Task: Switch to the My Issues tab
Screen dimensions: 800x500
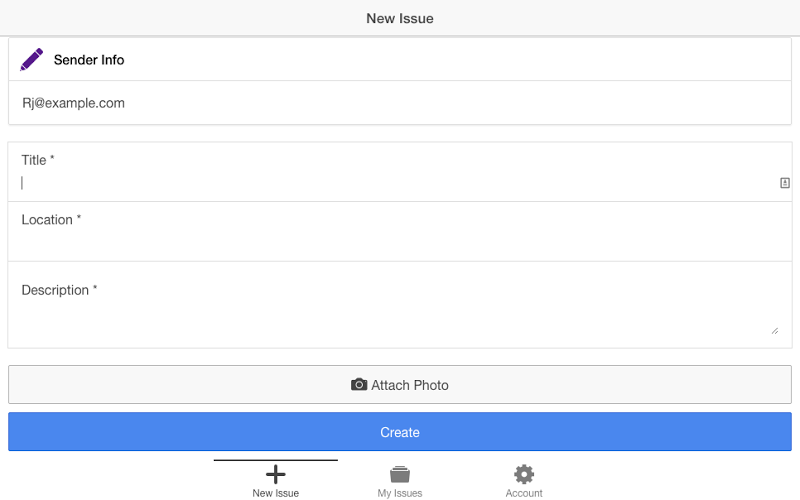Action: click(399, 480)
